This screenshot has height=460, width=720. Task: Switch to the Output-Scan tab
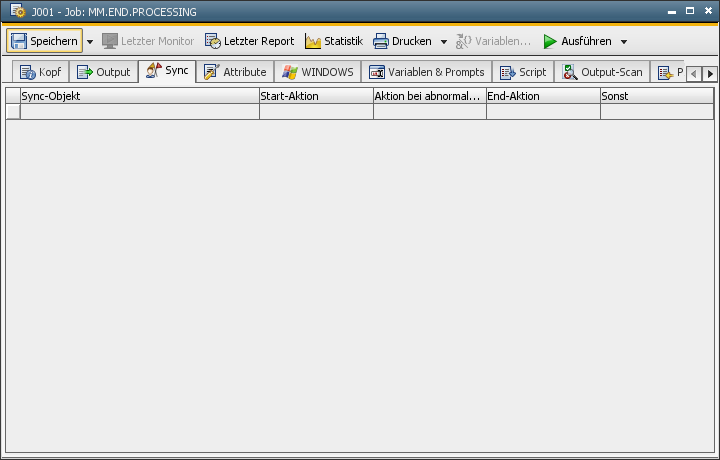click(602, 72)
